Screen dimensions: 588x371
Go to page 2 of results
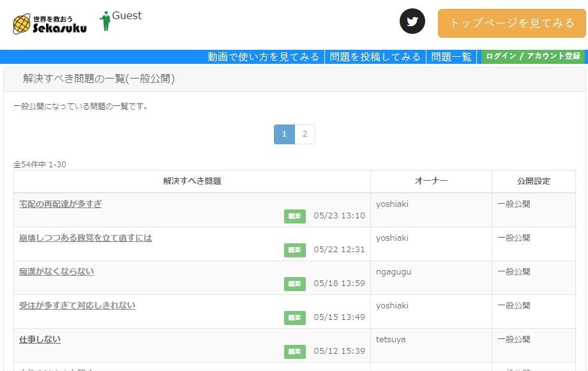click(305, 134)
